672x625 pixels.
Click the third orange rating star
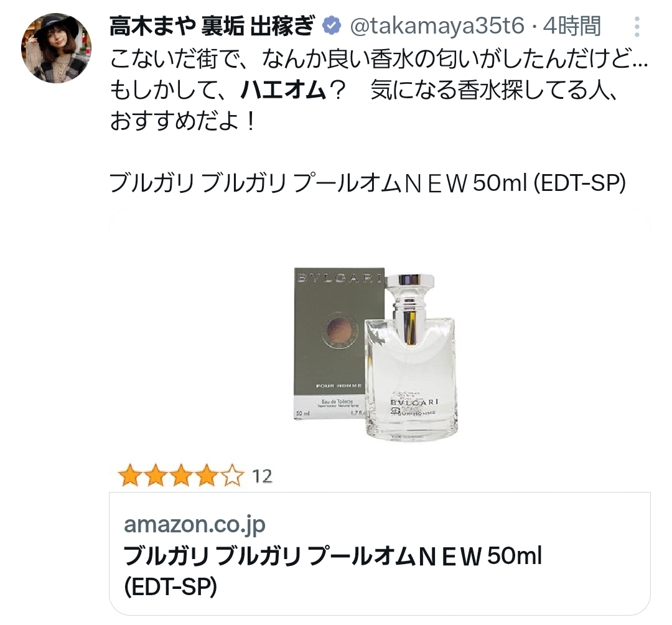tap(182, 476)
